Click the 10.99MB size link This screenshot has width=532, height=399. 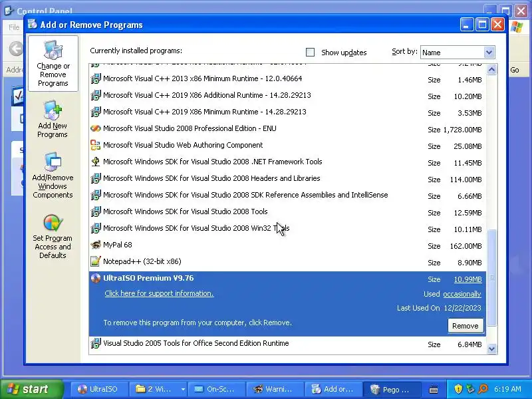tap(468, 279)
